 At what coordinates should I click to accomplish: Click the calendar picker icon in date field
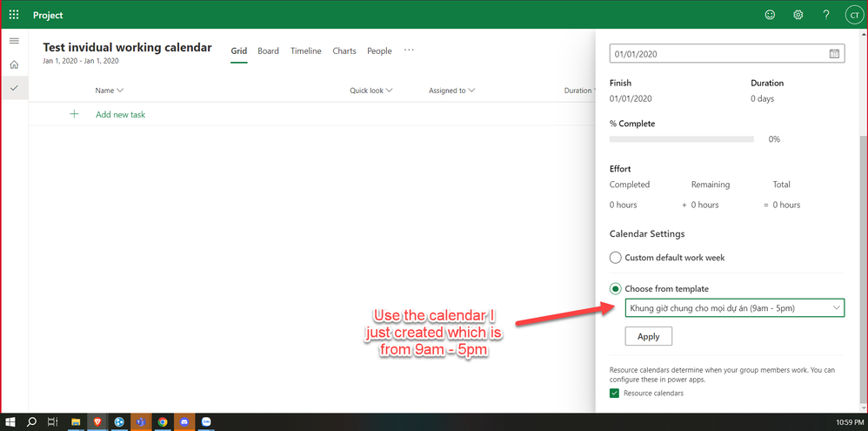point(834,54)
